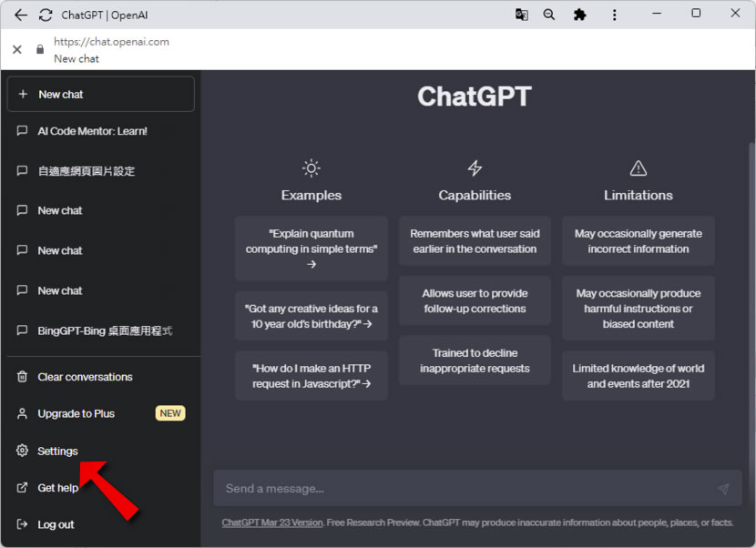Click the ChatGPT main heading
756x548 pixels.
(x=475, y=96)
